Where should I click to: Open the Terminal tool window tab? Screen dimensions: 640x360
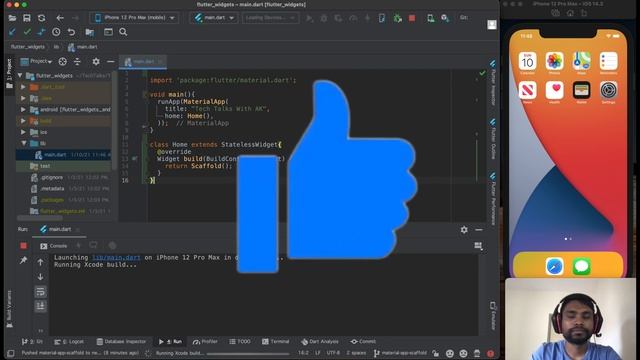pos(276,342)
